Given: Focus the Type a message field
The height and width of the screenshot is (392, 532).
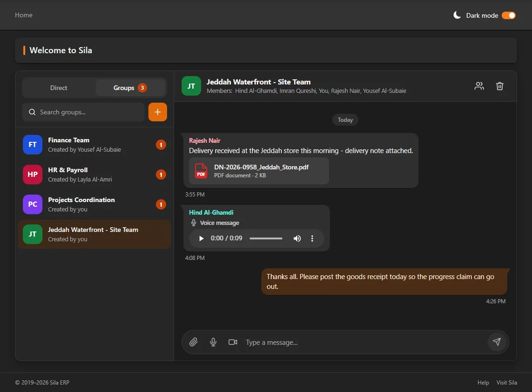Looking at the screenshot, I should click(x=365, y=343).
